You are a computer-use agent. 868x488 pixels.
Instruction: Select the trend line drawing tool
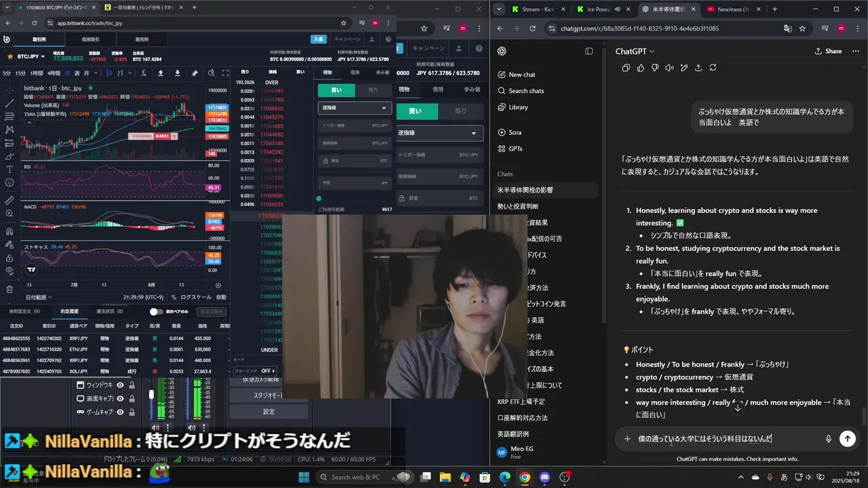pos(9,103)
